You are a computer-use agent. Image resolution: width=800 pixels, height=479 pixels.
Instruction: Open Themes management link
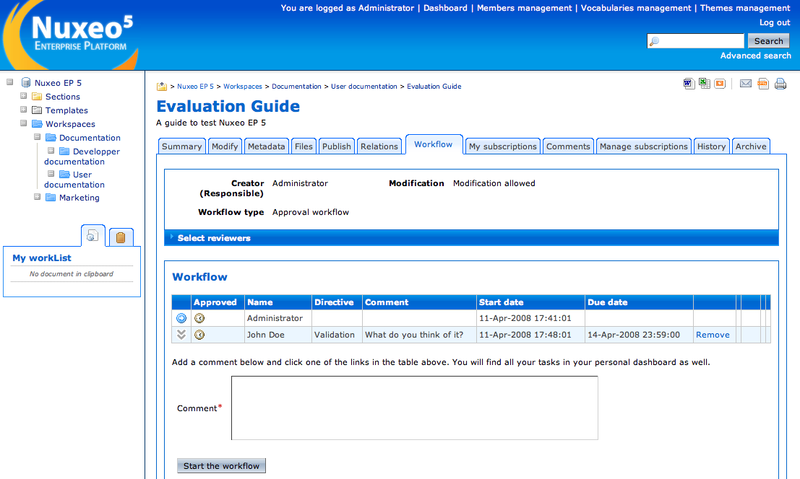[x=745, y=8]
